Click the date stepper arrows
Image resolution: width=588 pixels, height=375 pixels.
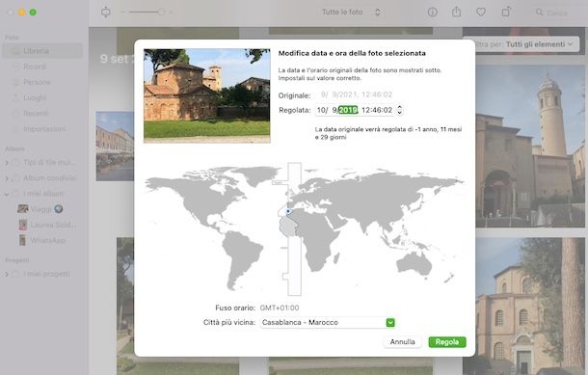399,110
